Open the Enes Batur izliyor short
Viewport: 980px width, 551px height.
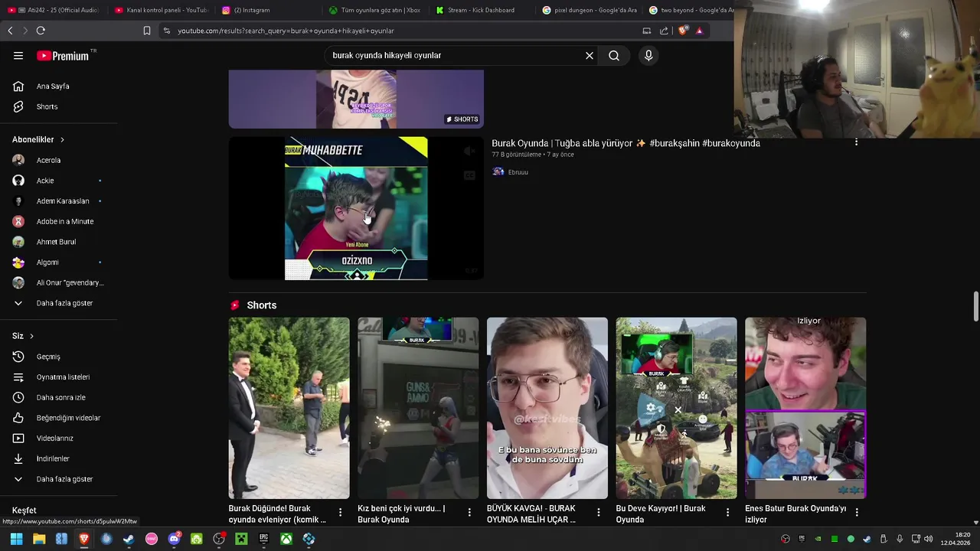805,408
